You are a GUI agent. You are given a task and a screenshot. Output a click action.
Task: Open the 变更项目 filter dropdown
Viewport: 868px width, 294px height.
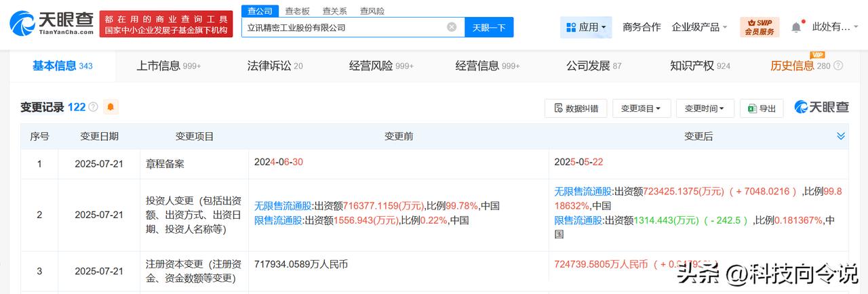pos(642,108)
